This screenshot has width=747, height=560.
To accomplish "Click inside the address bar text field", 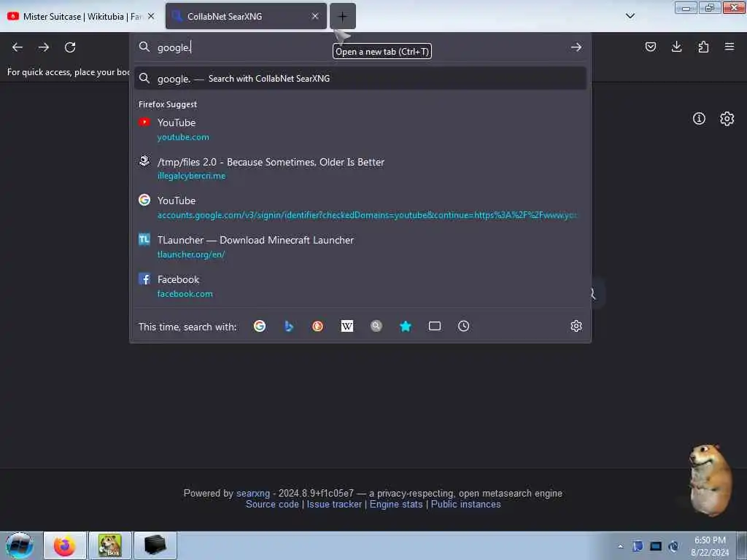I will 360,47.
